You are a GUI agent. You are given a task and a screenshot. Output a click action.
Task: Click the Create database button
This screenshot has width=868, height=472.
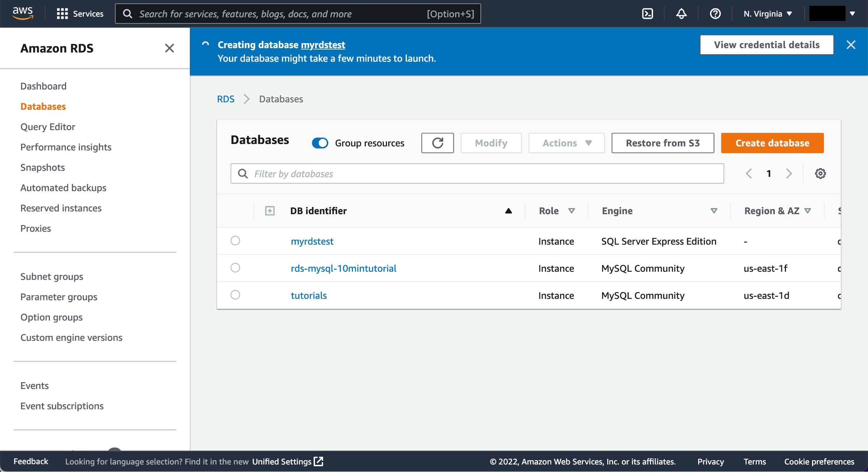coord(772,143)
